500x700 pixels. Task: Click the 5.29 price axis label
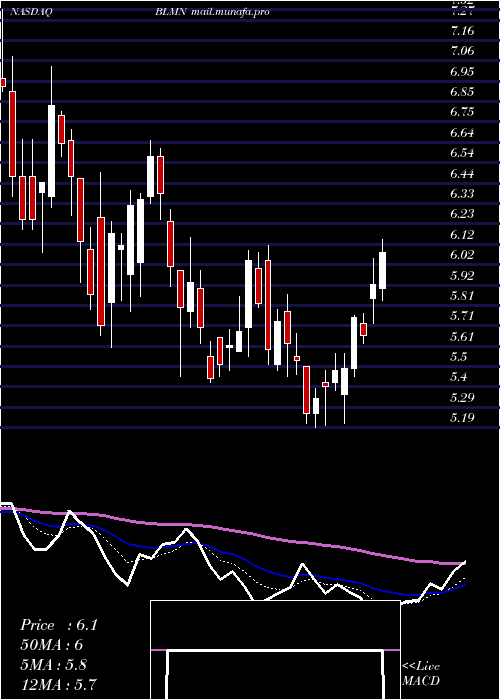pos(462,397)
